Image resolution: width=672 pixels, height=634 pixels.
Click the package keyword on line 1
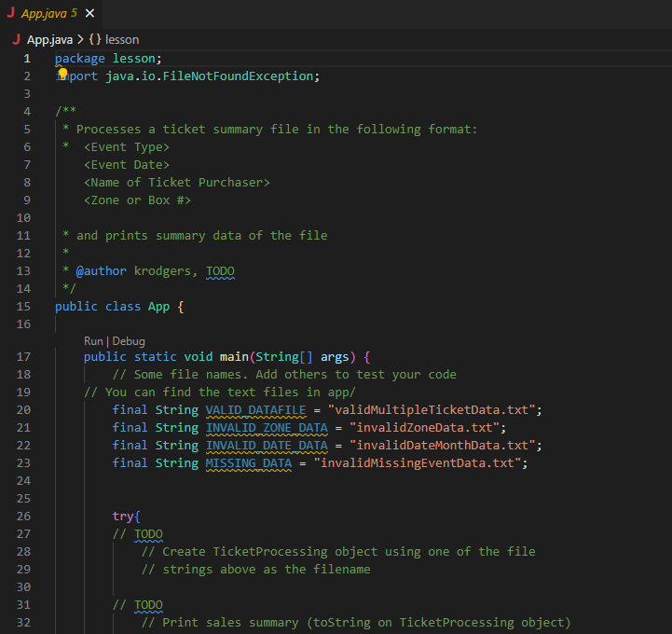point(80,59)
